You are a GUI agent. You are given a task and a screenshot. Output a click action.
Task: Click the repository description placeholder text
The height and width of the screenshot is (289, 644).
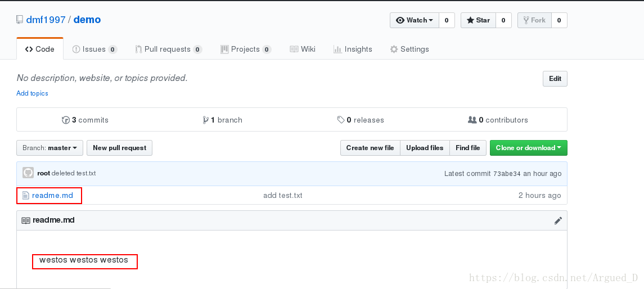[x=102, y=78]
